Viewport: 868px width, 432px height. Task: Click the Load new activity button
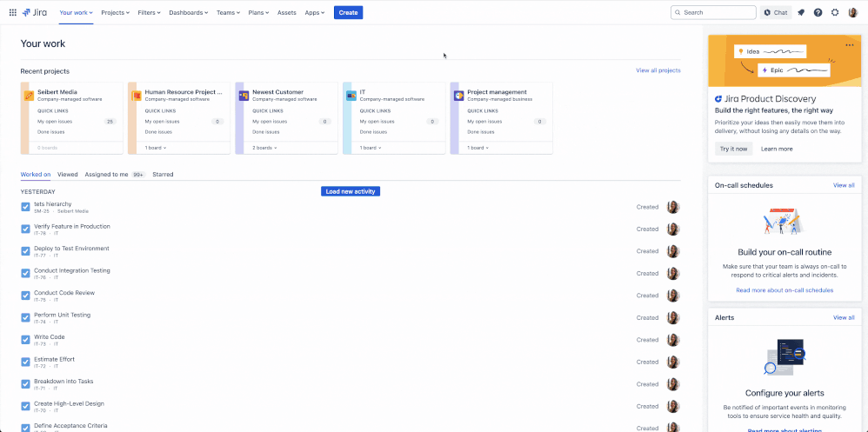click(x=351, y=191)
